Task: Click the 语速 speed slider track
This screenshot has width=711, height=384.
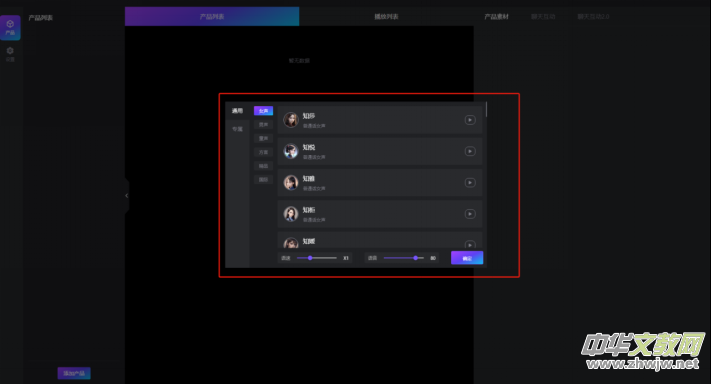Action: (317, 258)
